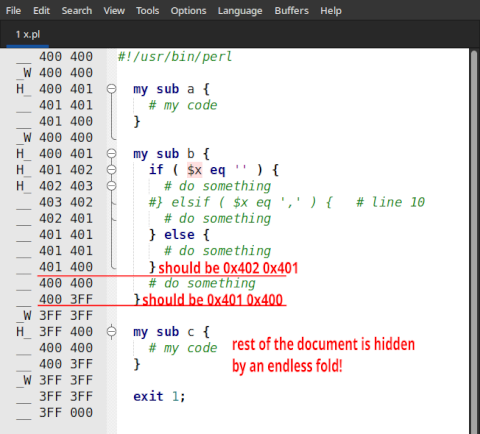This screenshot has height=434, width=480.
Task: Click margin value '3FF 400' on sub c line
Action: [x=66, y=332]
